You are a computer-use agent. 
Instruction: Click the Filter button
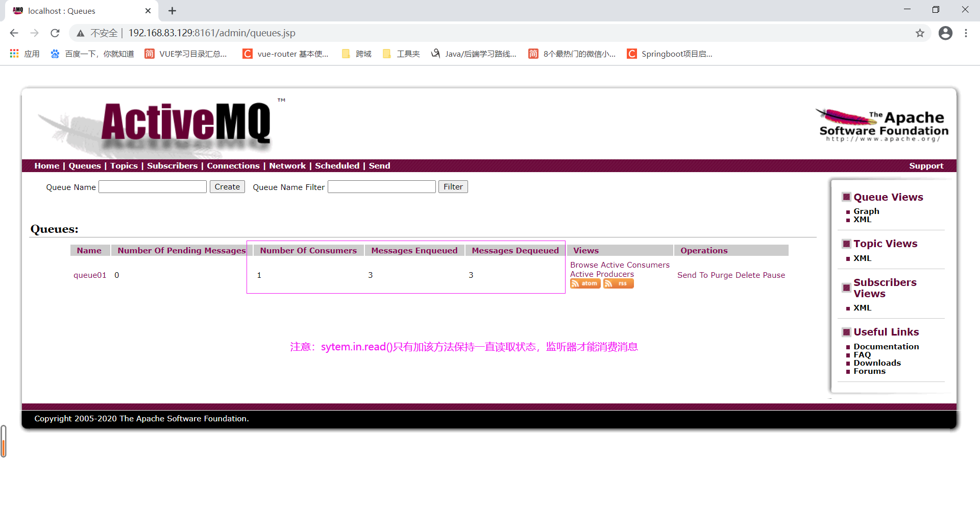pyautogui.click(x=453, y=187)
